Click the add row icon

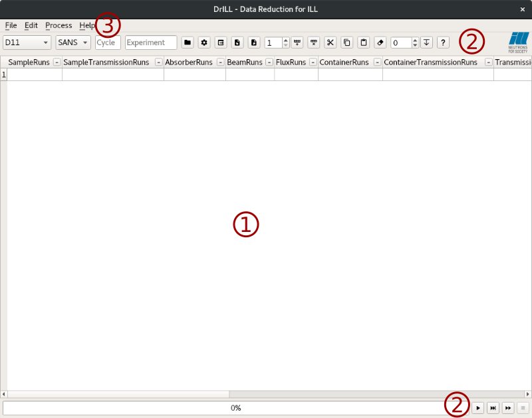coord(297,43)
